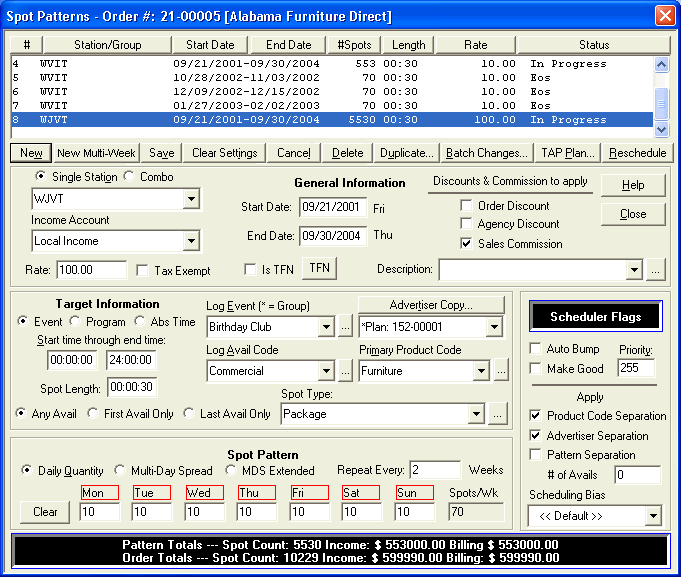
Task: Click the Priority field showing 255
Action: click(635, 368)
